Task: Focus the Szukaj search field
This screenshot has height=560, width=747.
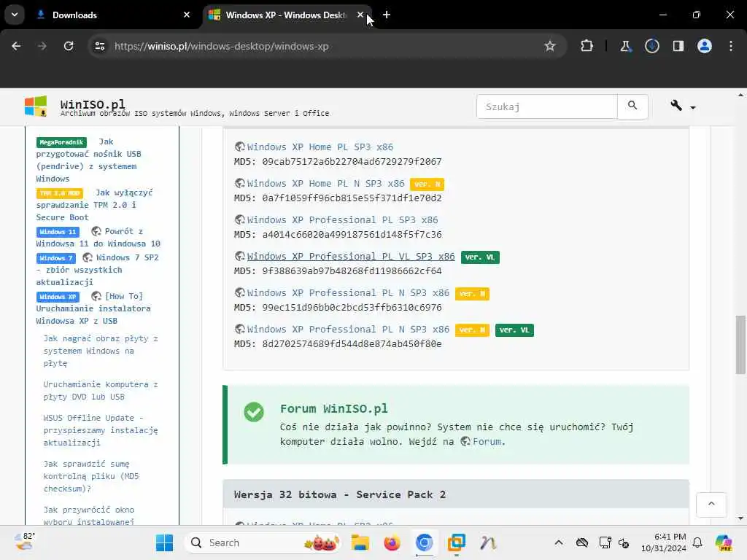Action: pos(547,106)
